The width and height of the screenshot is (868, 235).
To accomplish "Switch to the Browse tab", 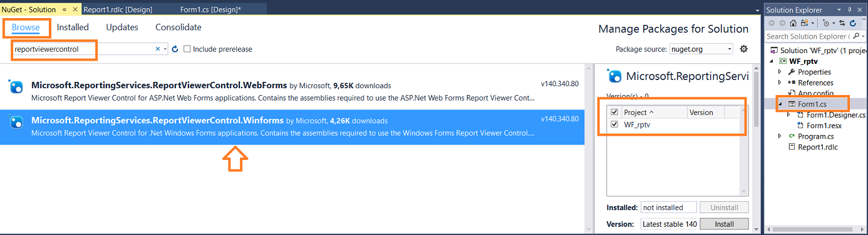I will pyautogui.click(x=26, y=27).
